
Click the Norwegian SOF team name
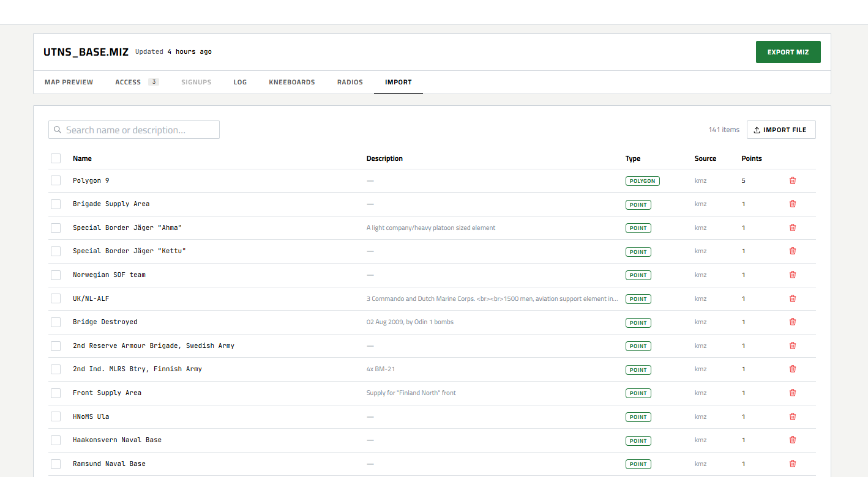[109, 275]
